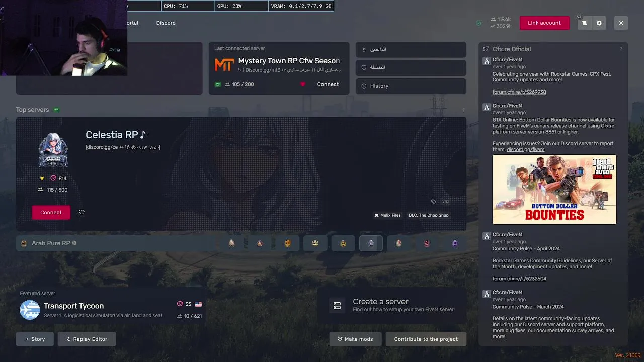Favorite Celestia RP with the heart icon
This screenshot has height=362, width=644.
[82, 212]
